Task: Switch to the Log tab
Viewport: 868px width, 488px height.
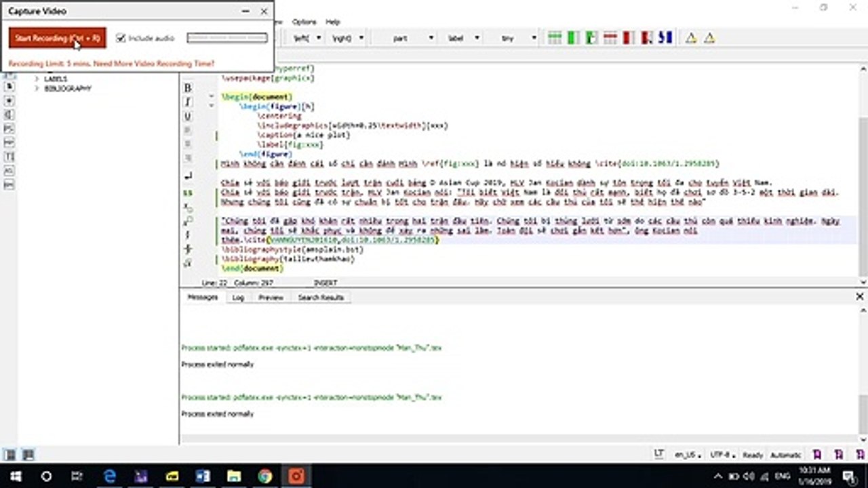Action: point(238,297)
